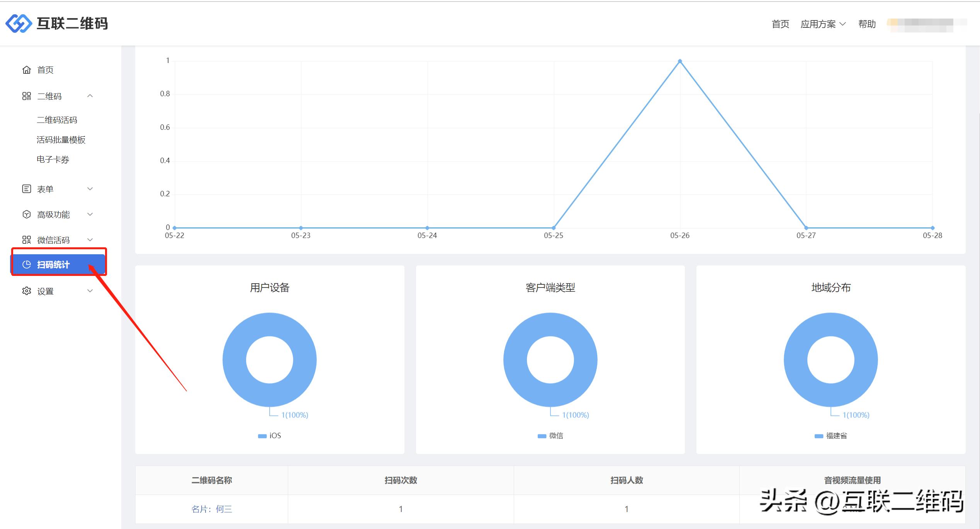980x529 pixels.
Task: Click the form icon next to 表单
Action: pyautogui.click(x=26, y=189)
